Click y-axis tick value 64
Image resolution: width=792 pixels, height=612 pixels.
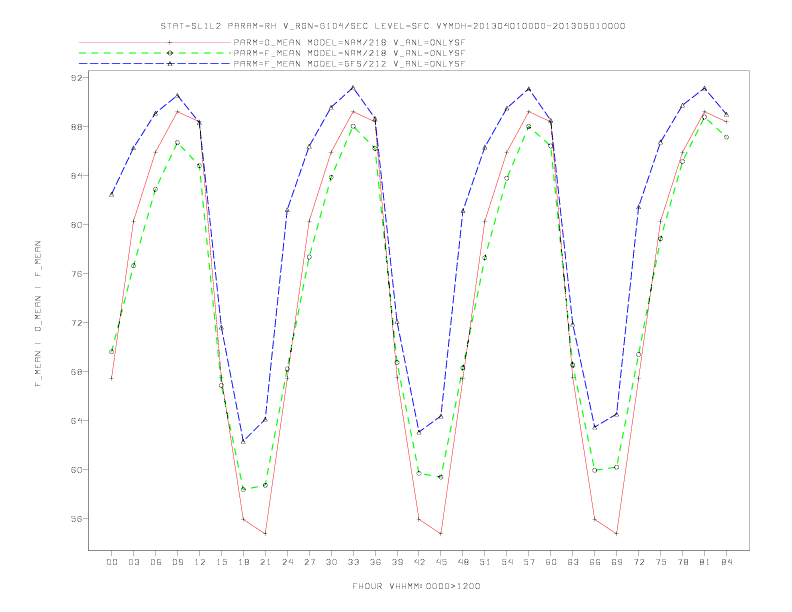click(76, 421)
